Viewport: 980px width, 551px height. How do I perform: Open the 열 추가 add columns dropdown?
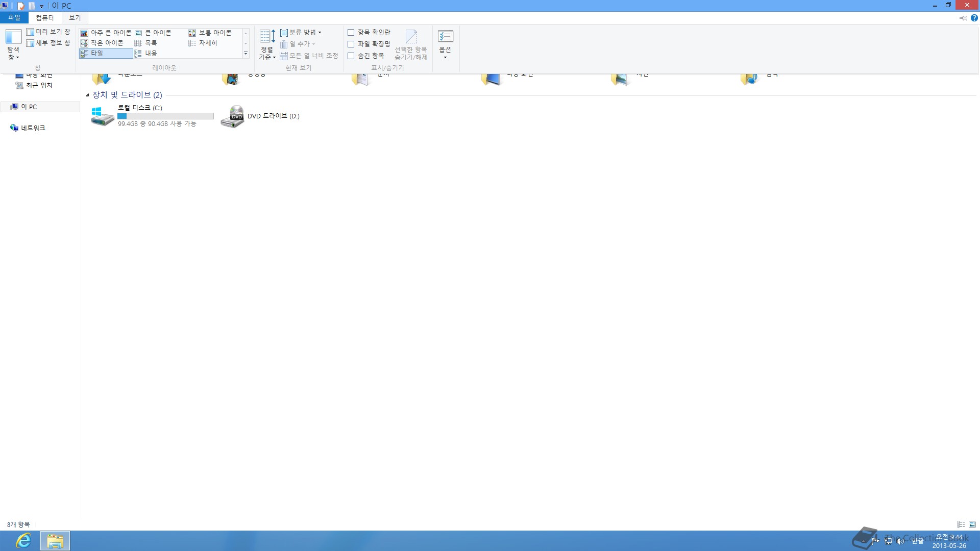(298, 44)
